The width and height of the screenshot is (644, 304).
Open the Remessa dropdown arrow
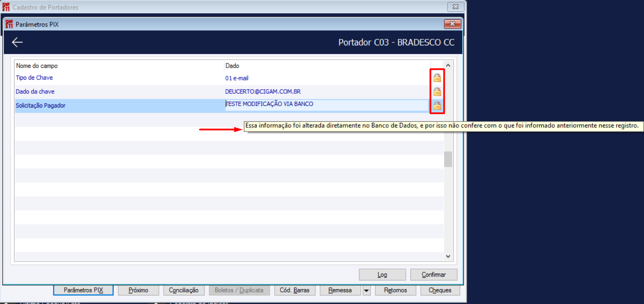(366, 290)
